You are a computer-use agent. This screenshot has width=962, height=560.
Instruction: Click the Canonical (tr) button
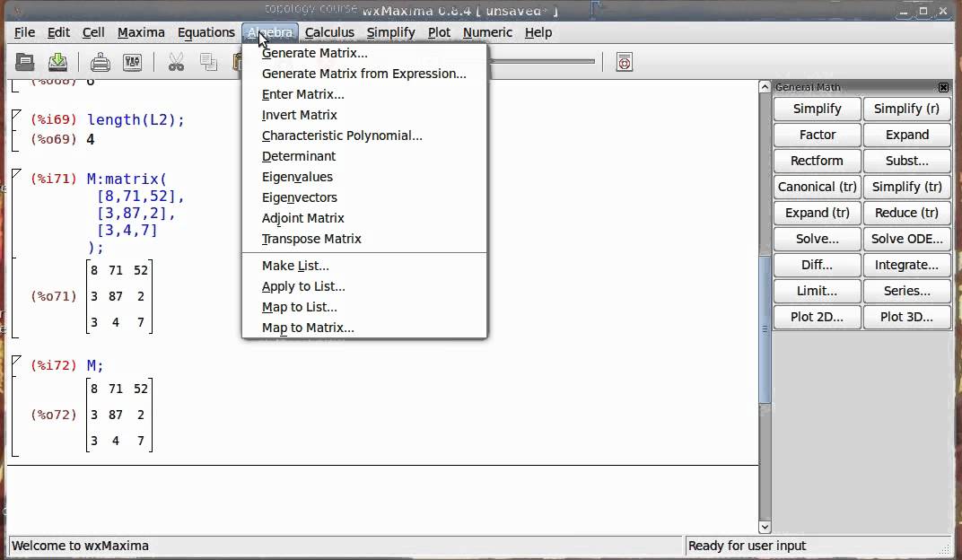[x=818, y=187]
